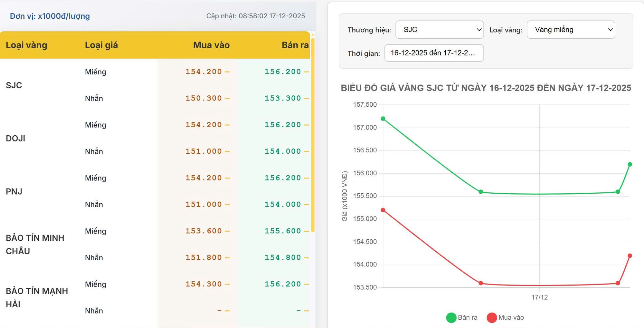Click the SJC Miếng sell price 156.200
The width and height of the screenshot is (644, 328).
click(282, 72)
